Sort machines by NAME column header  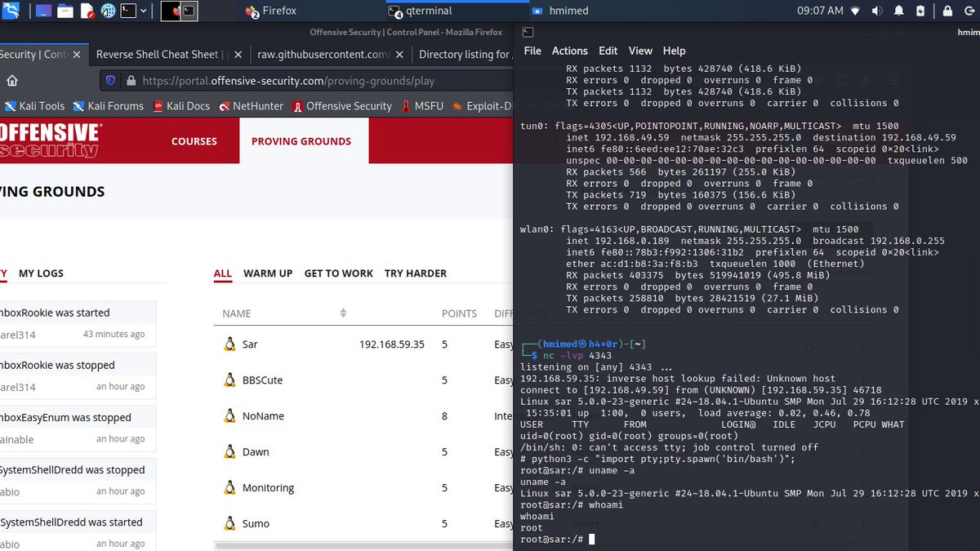[x=237, y=313]
